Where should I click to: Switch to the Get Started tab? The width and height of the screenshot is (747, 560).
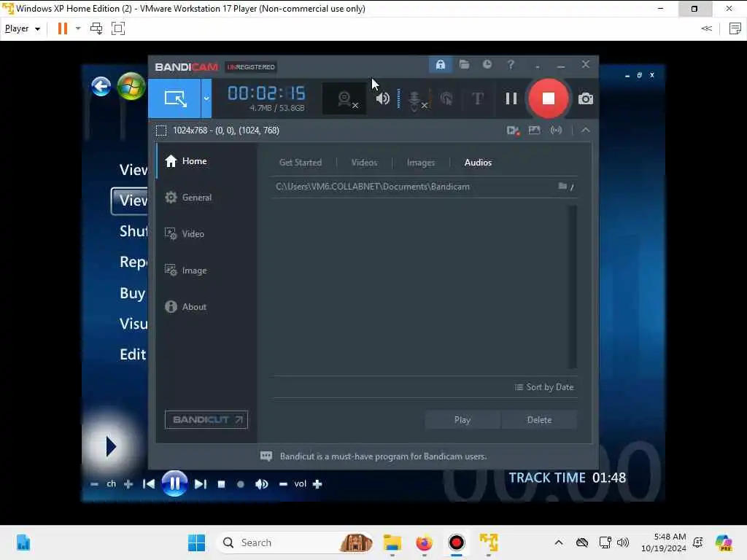pos(300,163)
